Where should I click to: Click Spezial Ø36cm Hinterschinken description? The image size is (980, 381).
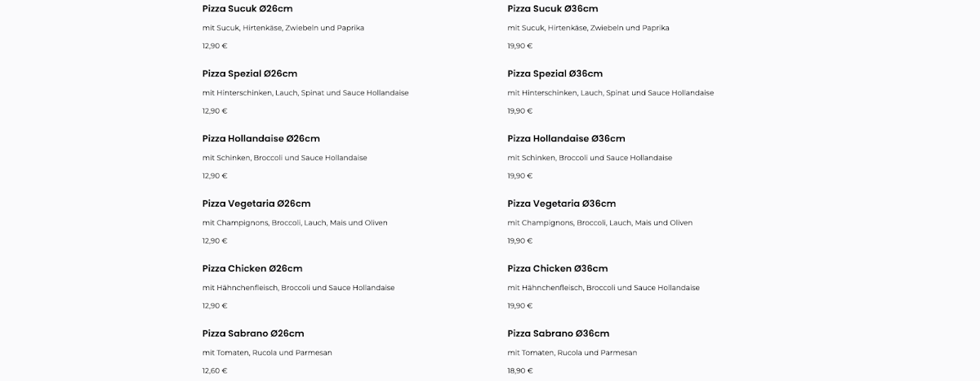click(611, 92)
